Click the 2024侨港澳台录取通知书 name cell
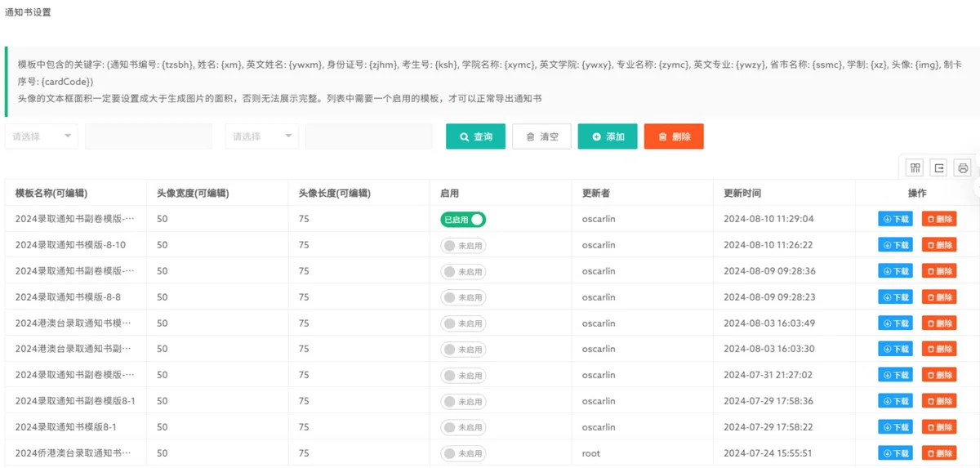Screen dimensions: 980x468 point(74,453)
